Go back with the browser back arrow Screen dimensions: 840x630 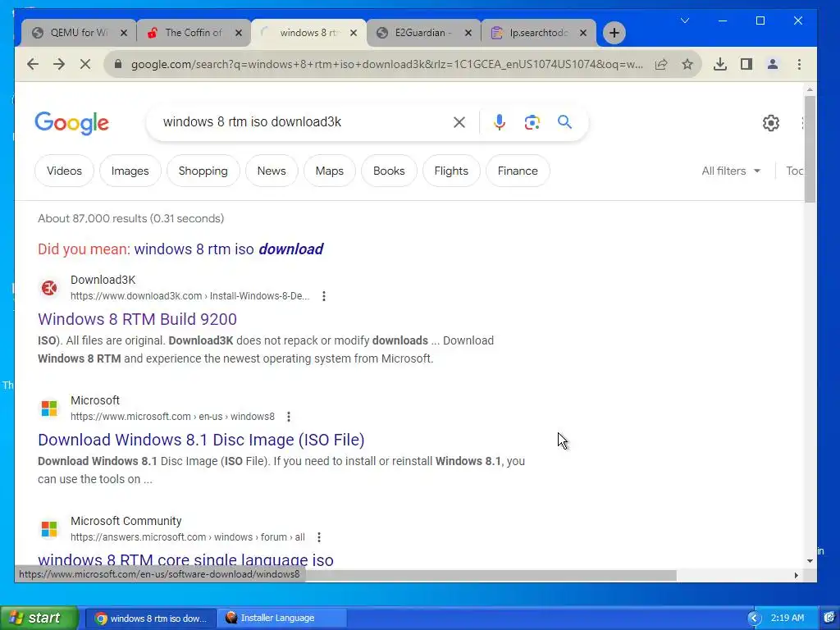tap(33, 64)
